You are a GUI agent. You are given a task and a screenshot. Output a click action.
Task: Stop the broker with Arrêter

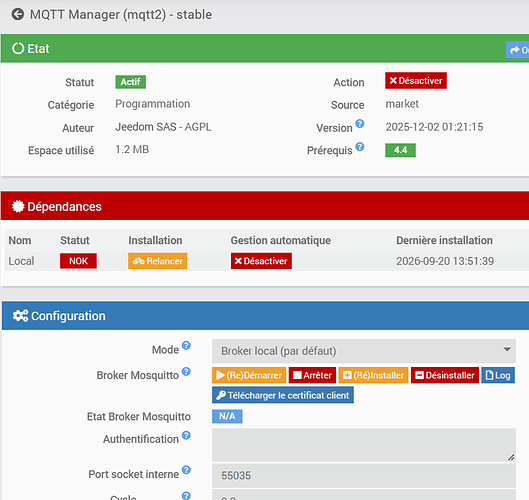coord(312,375)
